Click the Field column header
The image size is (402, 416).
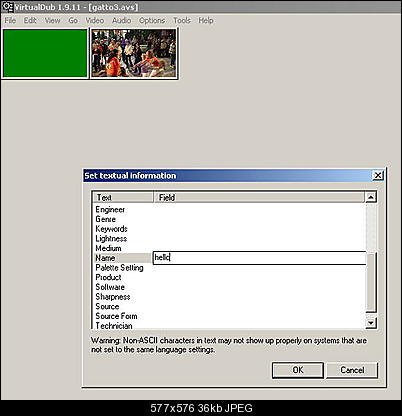point(259,198)
